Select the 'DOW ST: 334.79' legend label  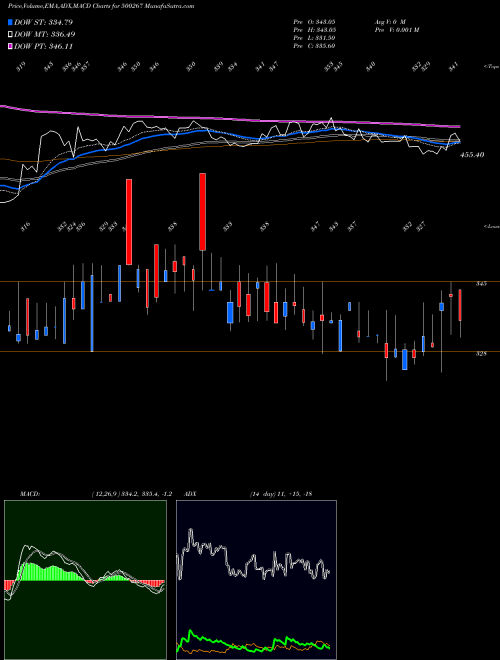(x=44, y=22)
